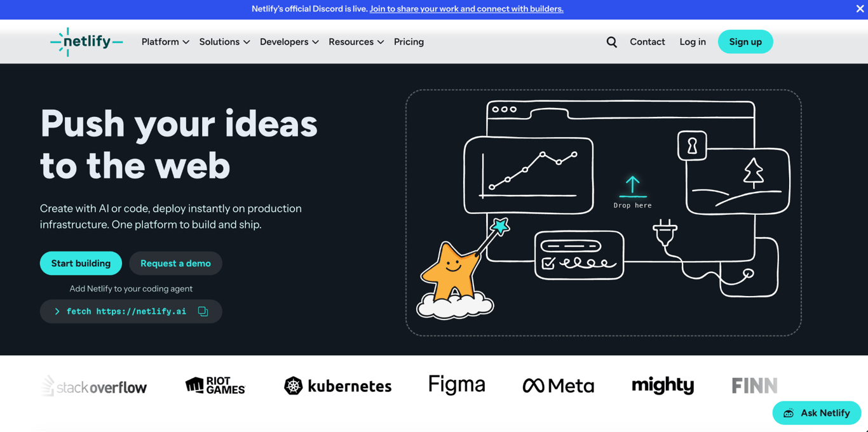Click the Figma logo

tap(457, 384)
